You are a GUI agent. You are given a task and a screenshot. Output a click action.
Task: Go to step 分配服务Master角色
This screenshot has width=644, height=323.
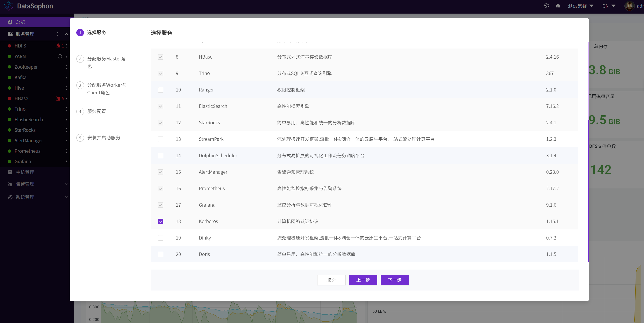[106, 63]
